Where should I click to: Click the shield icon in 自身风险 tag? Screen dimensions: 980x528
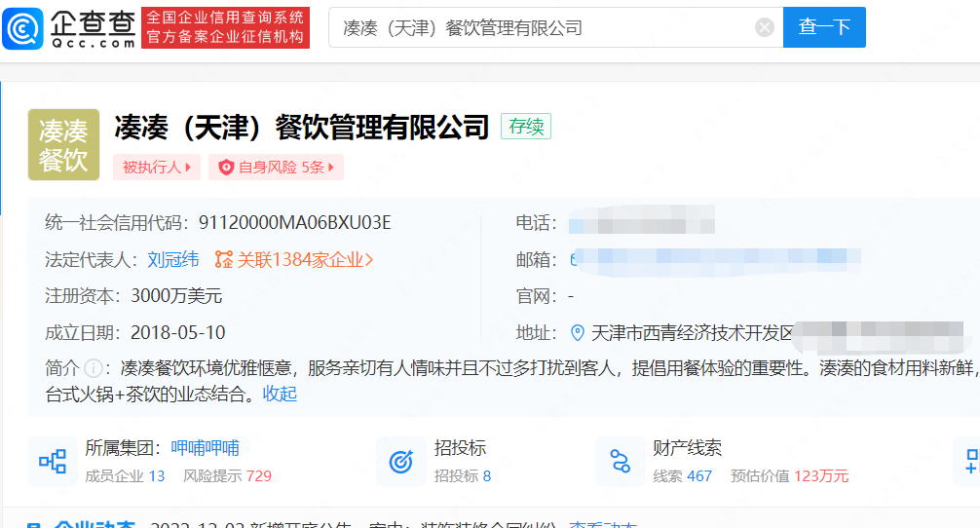pos(226,167)
